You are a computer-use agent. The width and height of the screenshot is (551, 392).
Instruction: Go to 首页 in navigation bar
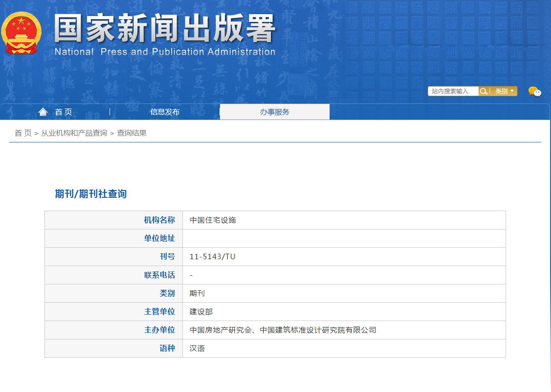coord(63,112)
